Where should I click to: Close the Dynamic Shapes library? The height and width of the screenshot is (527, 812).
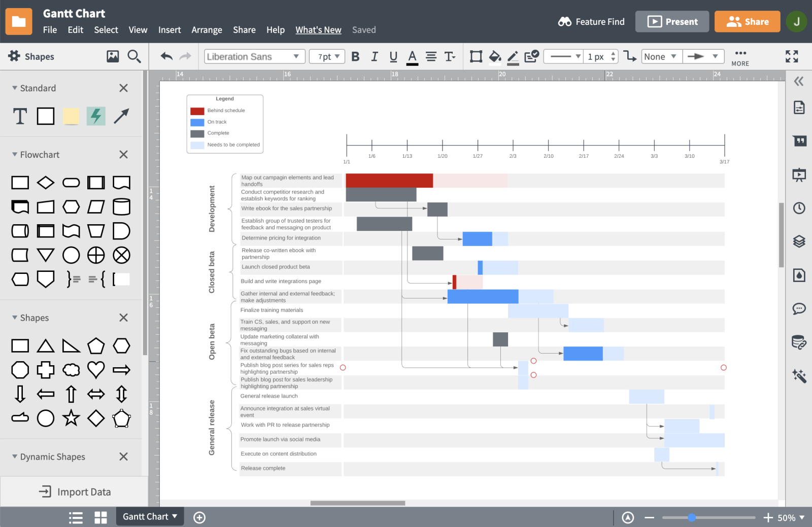click(123, 456)
